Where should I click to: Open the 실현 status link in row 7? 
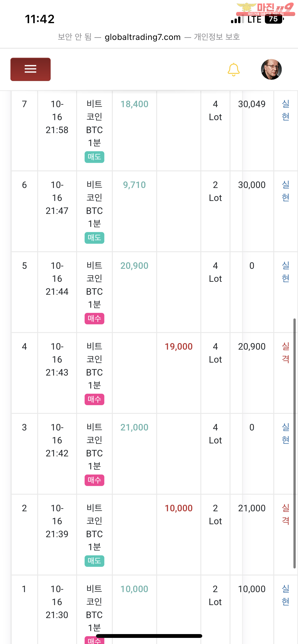285,110
